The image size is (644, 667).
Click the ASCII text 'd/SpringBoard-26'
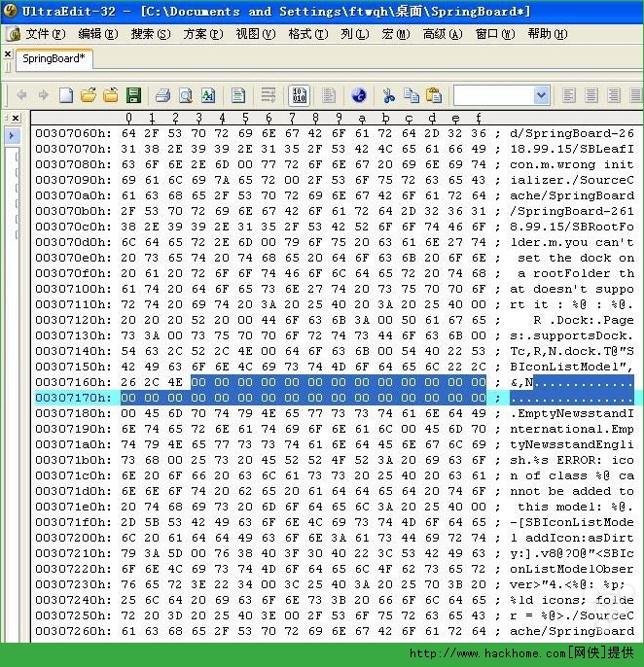pos(572,133)
